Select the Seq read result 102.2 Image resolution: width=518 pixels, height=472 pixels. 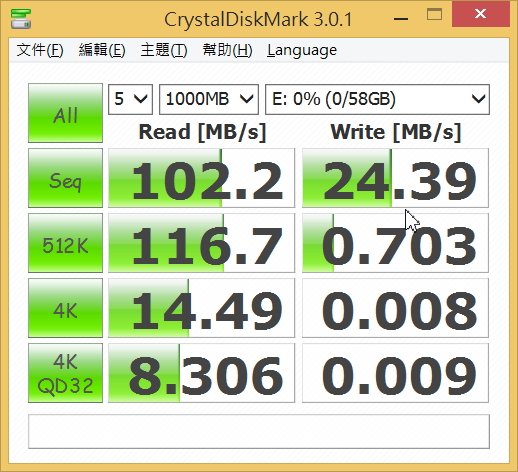coord(201,178)
